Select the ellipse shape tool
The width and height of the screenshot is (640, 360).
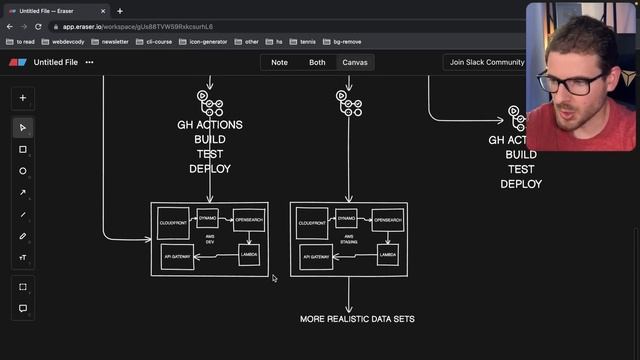click(x=23, y=171)
